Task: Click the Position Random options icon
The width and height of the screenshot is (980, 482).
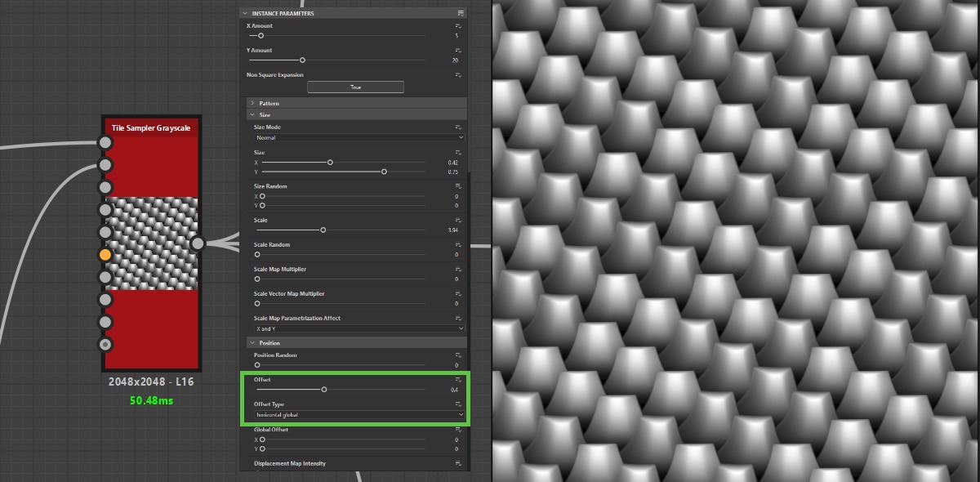Action: pyautogui.click(x=459, y=355)
